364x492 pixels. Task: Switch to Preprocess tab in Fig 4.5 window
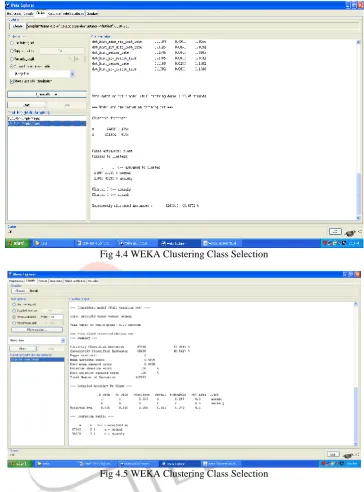pos(16,281)
